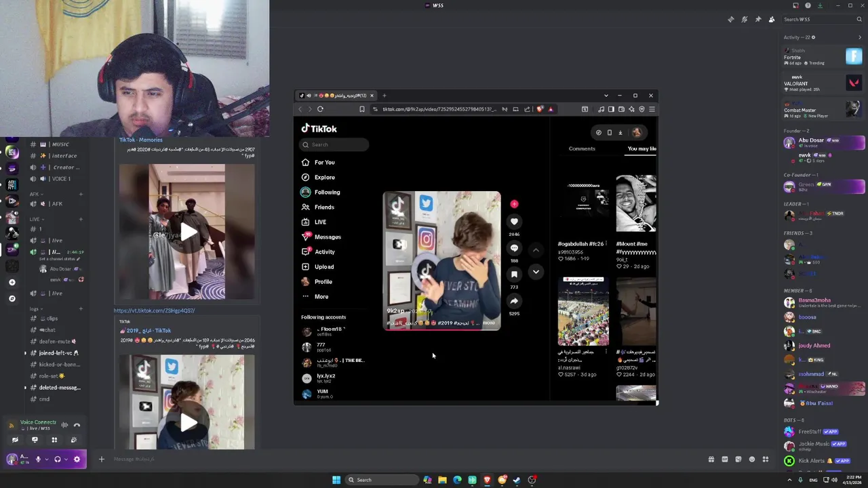The image size is (868, 488).
Task: Play the first embedded TikTok video in Discord
Action: (188, 233)
